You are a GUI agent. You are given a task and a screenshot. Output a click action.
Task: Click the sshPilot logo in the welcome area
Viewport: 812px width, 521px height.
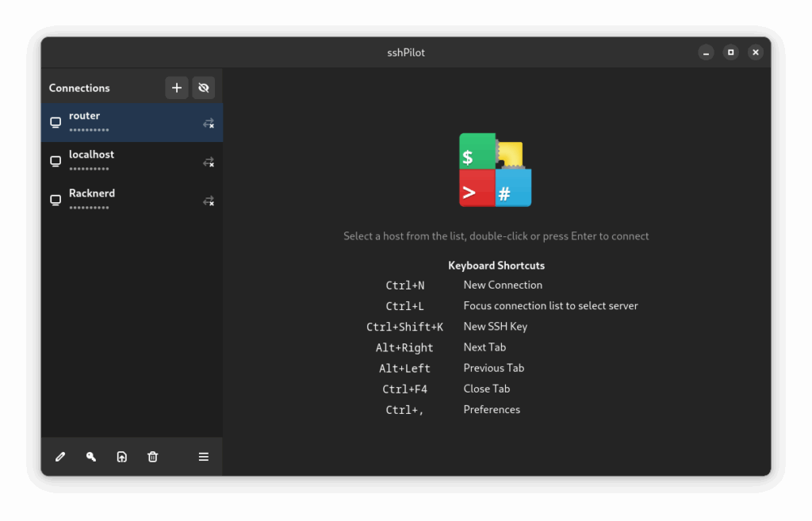496,170
